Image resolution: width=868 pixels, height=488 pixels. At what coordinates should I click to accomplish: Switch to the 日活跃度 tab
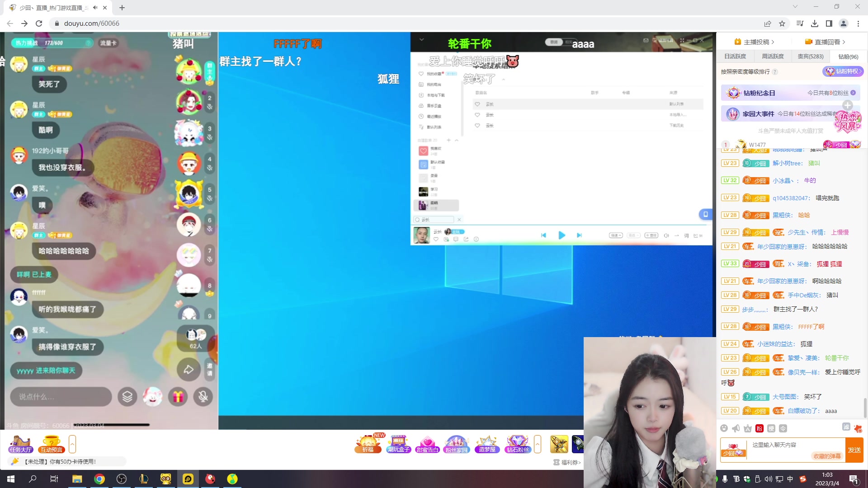click(735, 56)
